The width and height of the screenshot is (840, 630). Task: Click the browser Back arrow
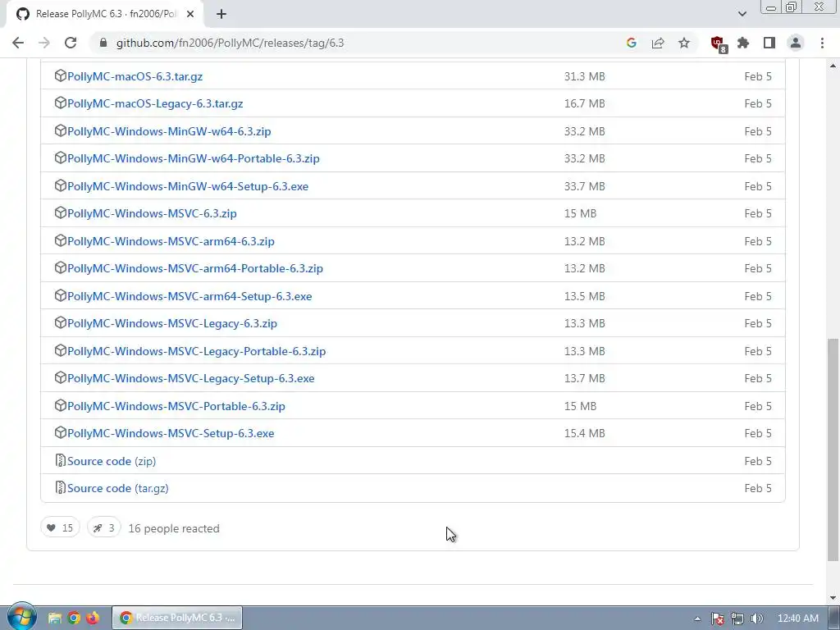coord(18,43)
